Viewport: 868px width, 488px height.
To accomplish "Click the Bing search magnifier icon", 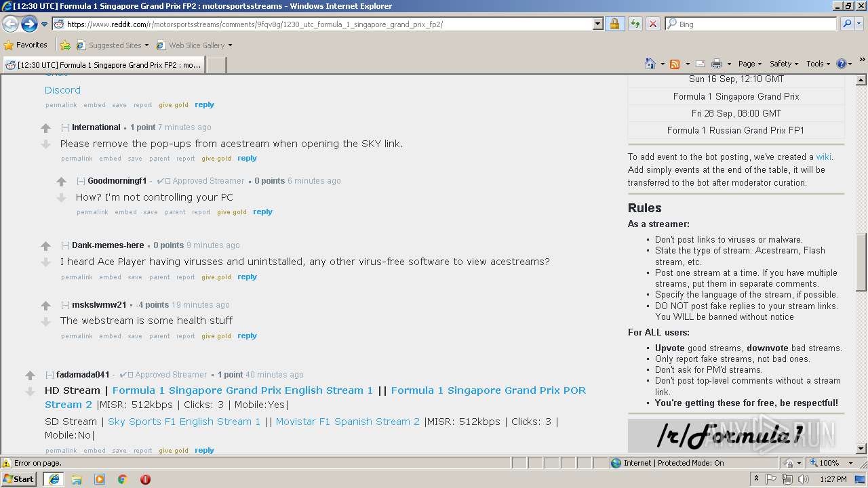I will pos(847,24).
